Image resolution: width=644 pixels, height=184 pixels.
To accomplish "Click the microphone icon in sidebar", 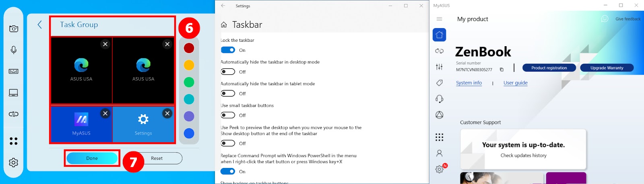I will (14, 50).
